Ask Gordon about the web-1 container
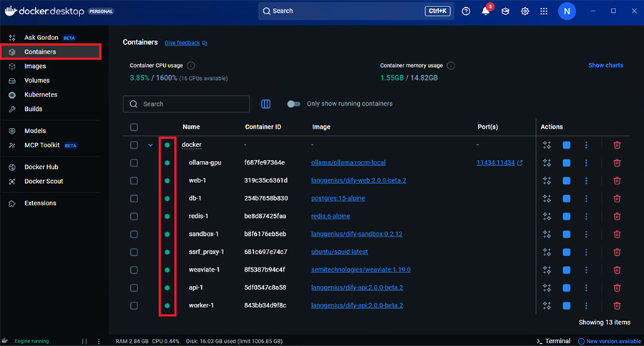Viewport: 644px width, 346px height. pyautogui.click(x=547, y=180)
